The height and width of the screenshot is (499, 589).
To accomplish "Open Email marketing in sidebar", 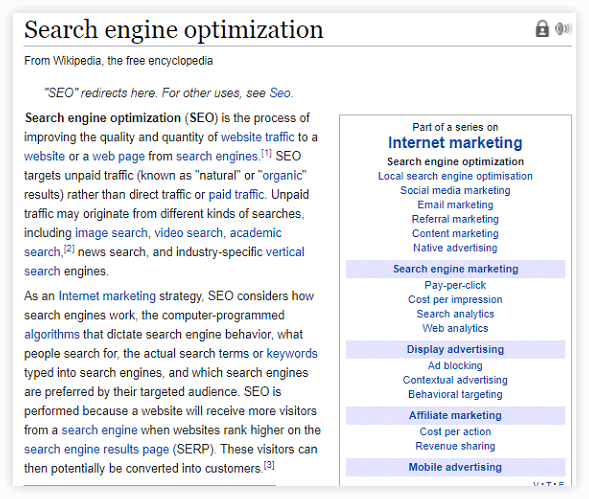I will [455, 205].
